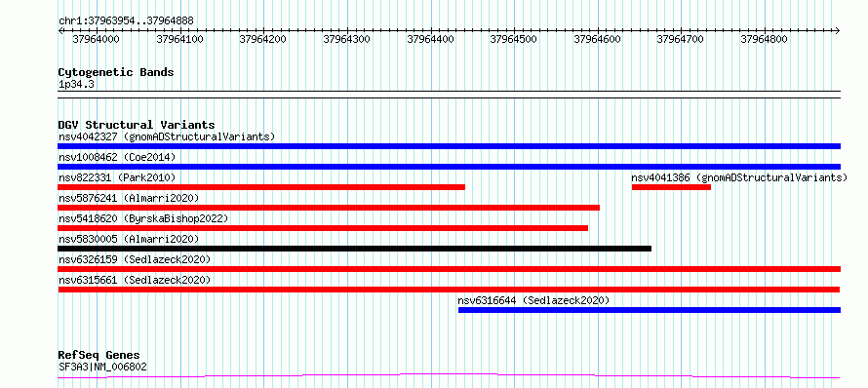Open variant label nsv4041386 (gnomADStructuralVariants)
This screenshot has width=868, height=388.
[x=739, y=177]
